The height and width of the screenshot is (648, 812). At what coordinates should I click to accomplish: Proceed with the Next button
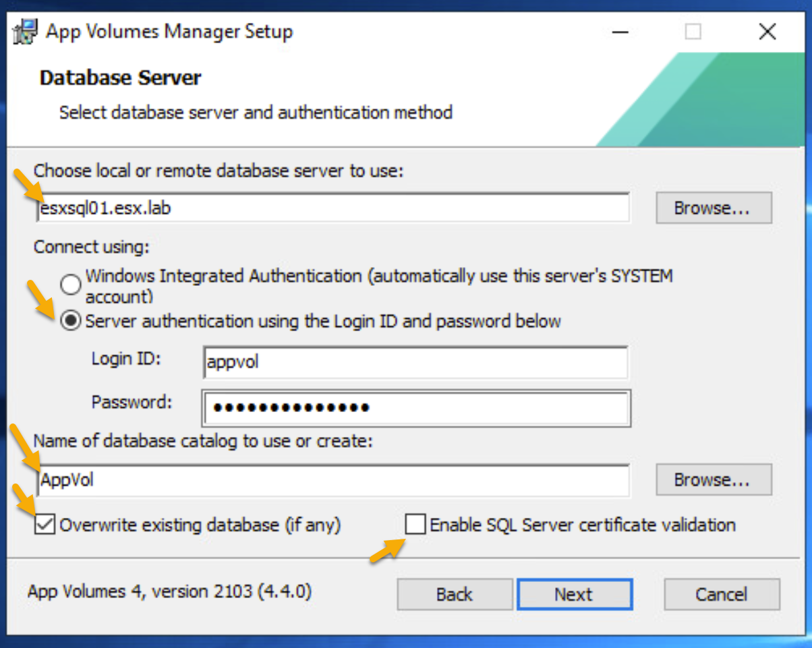(575, 594)
